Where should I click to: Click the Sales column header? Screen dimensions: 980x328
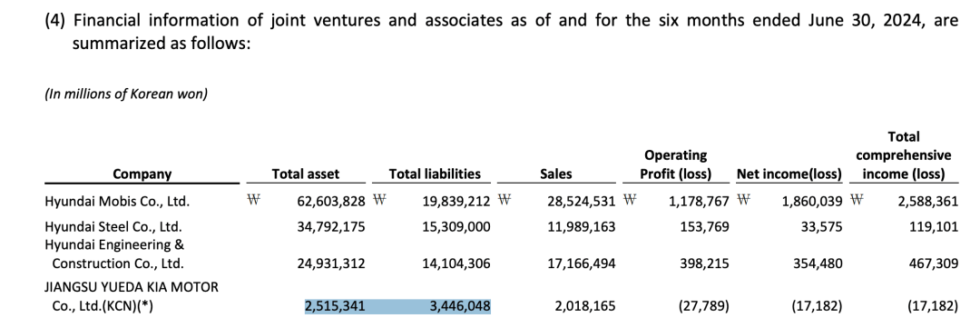point(555,174)
